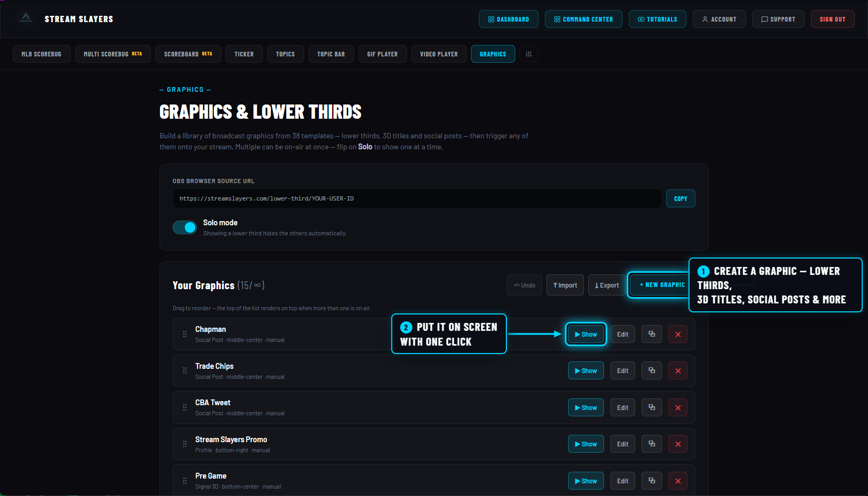Image resolution: width=868 pixels, height=496 pixels.
Task: Click the Stream Slayers brand name
Action: [79, 19]
